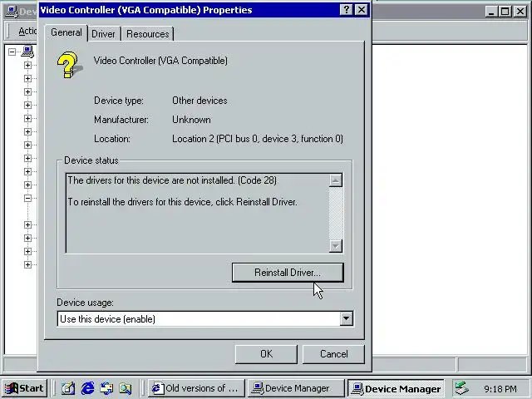The height and width of the screenshot is (399, 532).
Task: Open the Resources tab
Action: point(148,34)
